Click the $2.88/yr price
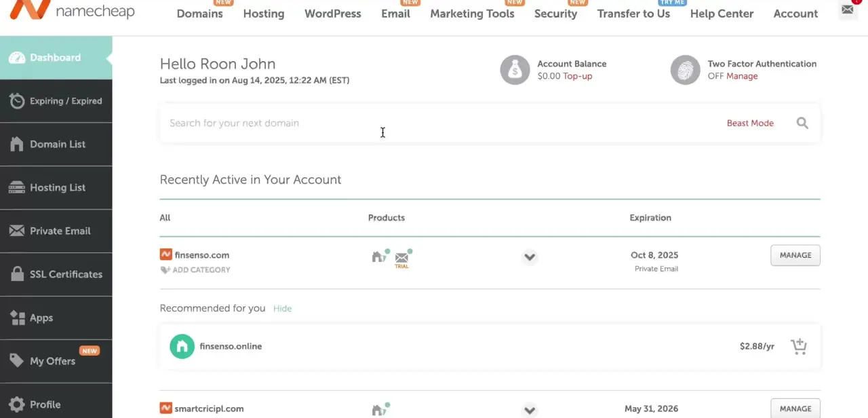This screenshot has height=418, width=868. tap(757, 346)
